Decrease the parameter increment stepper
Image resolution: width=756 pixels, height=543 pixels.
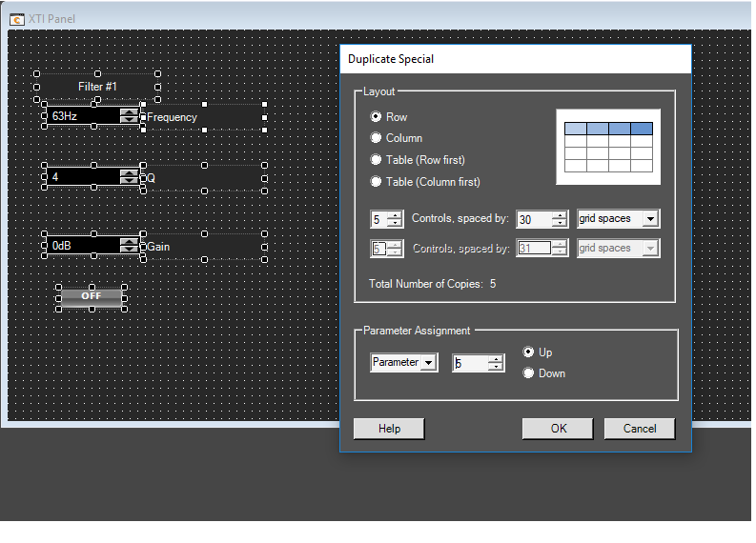[495, 367]
